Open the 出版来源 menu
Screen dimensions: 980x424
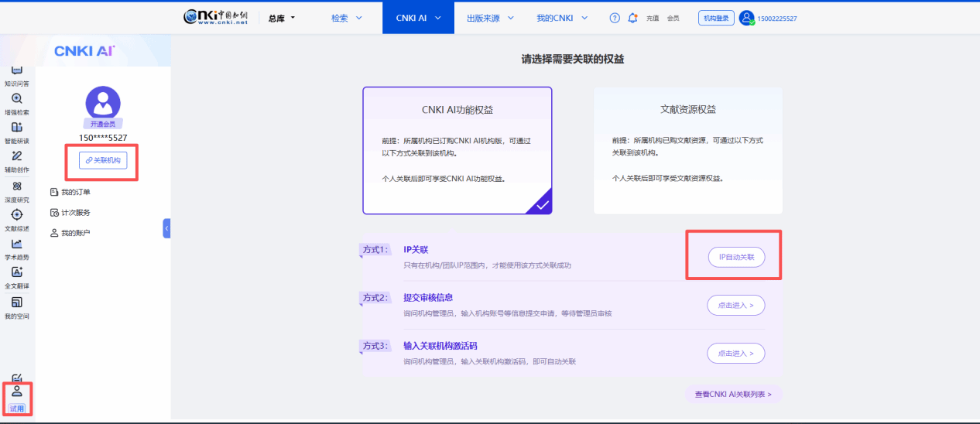point(490,18)
